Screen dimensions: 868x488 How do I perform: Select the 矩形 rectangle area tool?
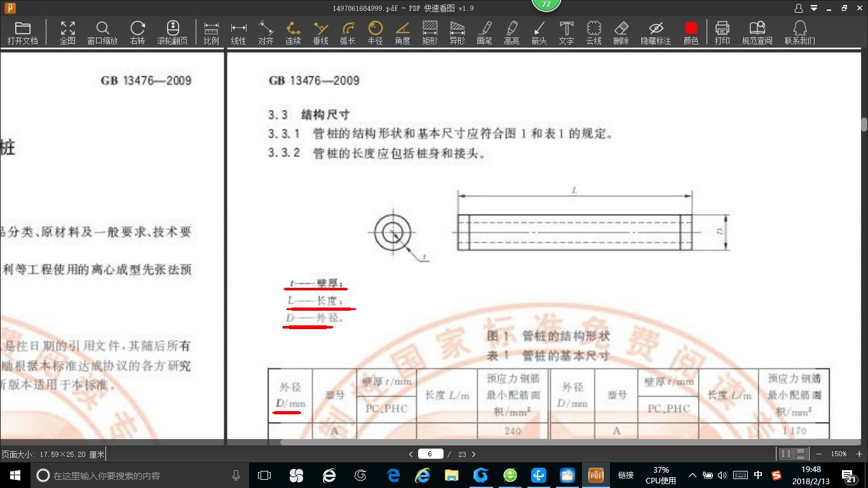430,33
